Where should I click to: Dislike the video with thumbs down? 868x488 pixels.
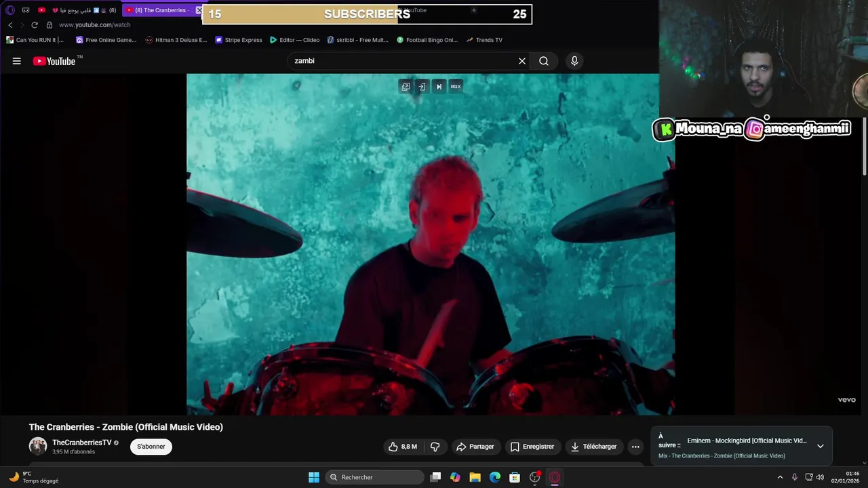[x=435, y=447]
